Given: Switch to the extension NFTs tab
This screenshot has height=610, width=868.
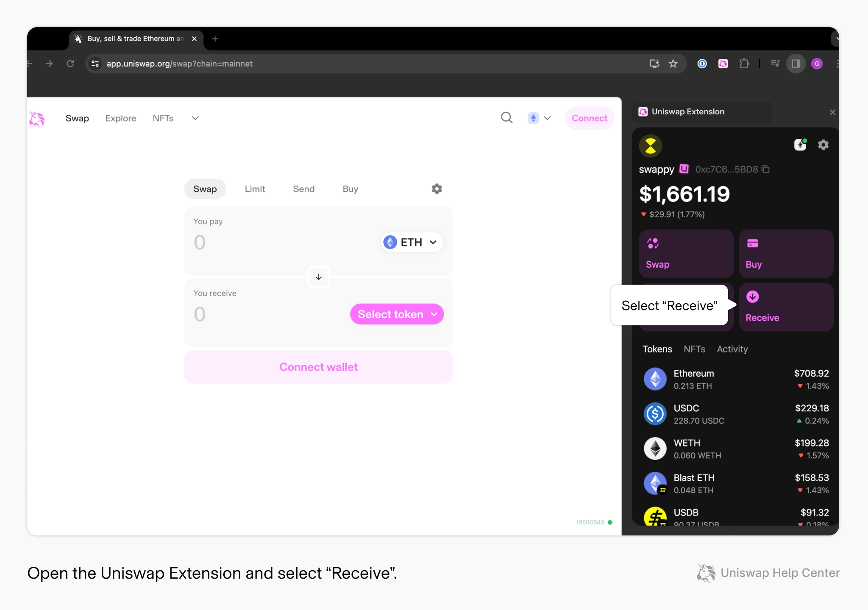Looking at the screenshot, I should [694, 349].
